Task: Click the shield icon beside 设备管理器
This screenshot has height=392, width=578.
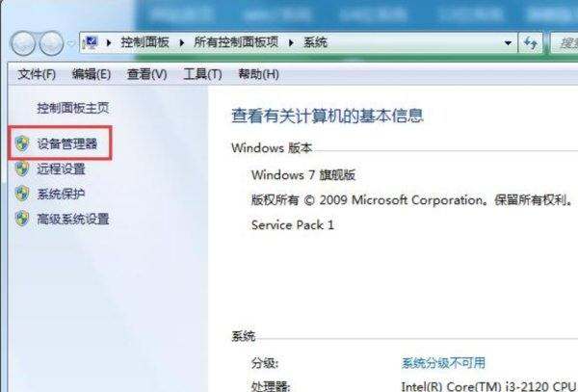Action: [x=22, y=144]
